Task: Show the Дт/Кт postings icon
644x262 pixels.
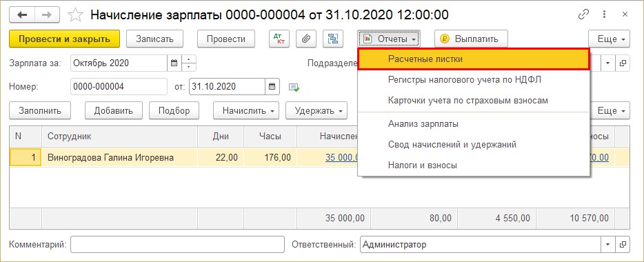Action: tap(279, 39)
